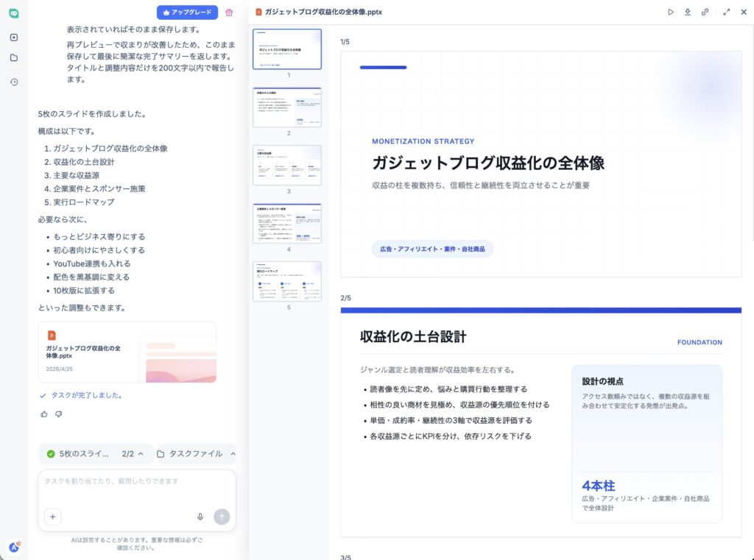Open the ガジェットブログ収益化の全体像.pptx file card
The image size is (754, 560).
(x=127, y=352)
